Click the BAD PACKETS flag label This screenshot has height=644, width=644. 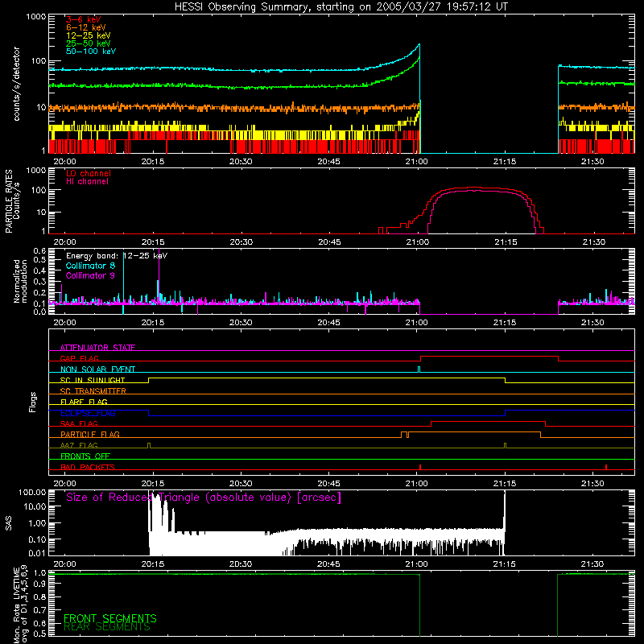click(88, 467)
